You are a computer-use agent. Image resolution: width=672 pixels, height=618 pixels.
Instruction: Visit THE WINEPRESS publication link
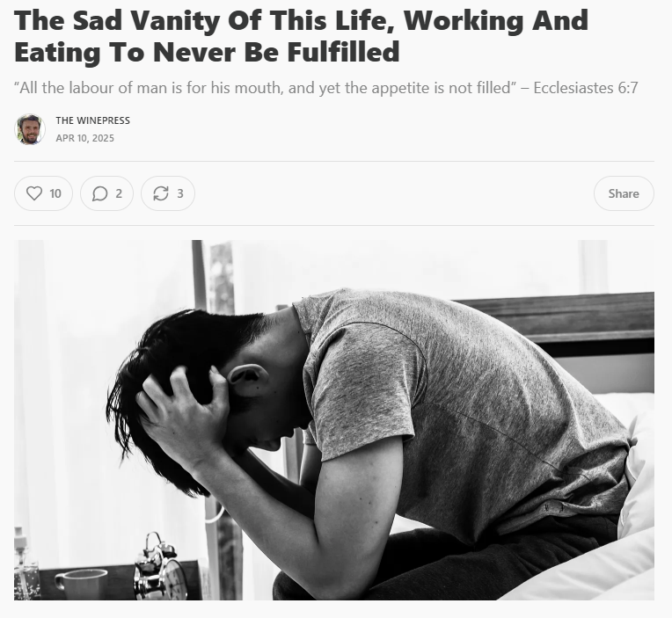coord(92,120)
